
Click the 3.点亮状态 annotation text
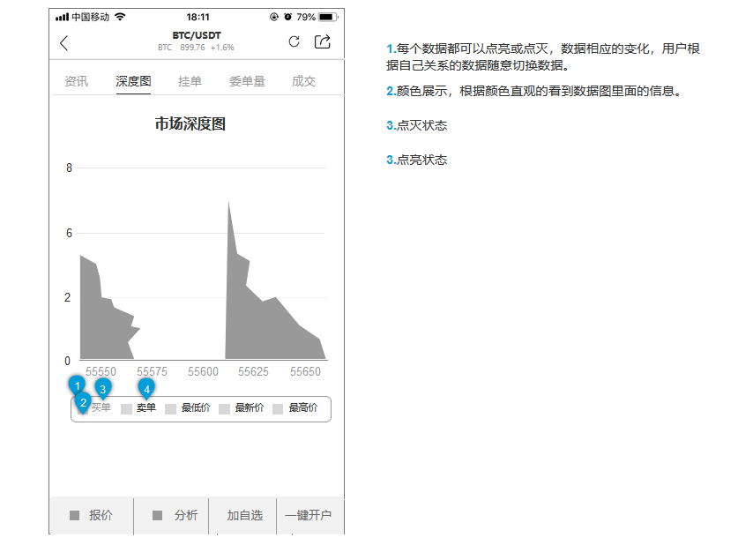coord(417,160)
